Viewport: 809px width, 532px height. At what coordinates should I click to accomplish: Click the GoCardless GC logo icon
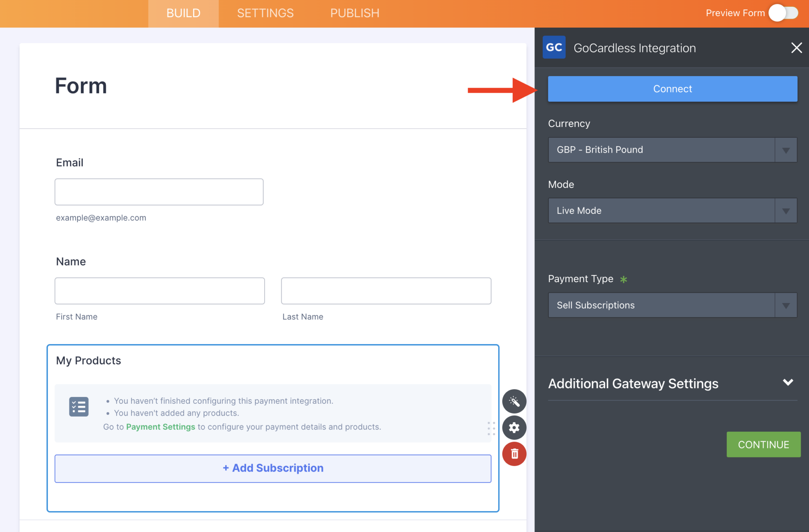[x=554, y=47]
